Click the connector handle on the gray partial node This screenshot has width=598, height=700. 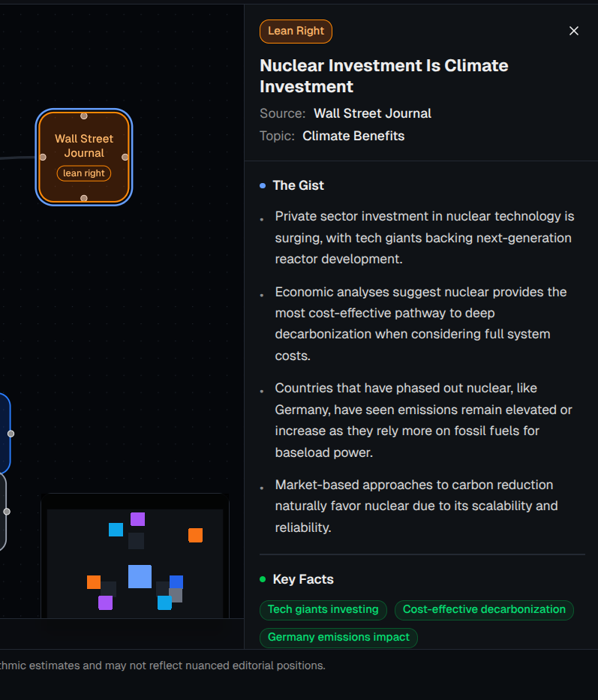click(7, 512)
